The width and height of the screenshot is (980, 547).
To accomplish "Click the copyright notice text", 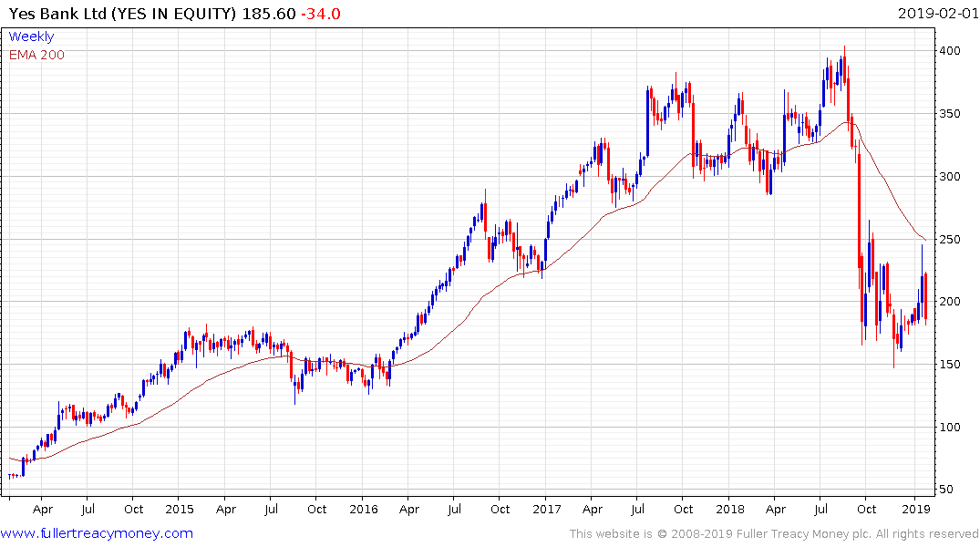I will [774, 534].
